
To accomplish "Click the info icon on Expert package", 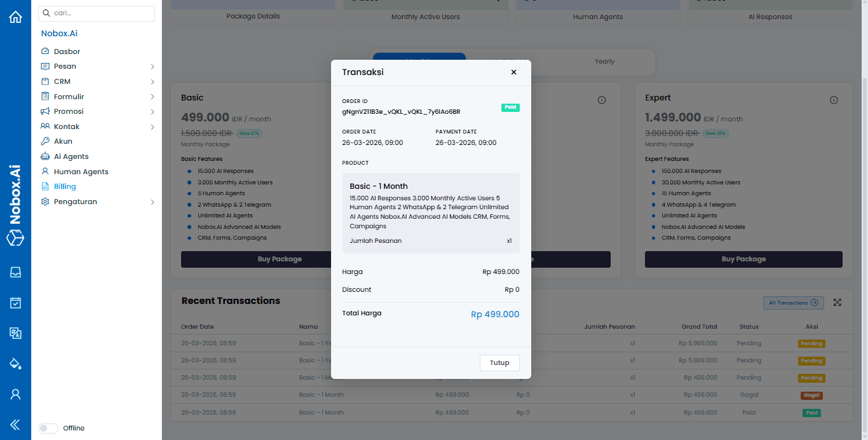I will (x=834, y=100).
